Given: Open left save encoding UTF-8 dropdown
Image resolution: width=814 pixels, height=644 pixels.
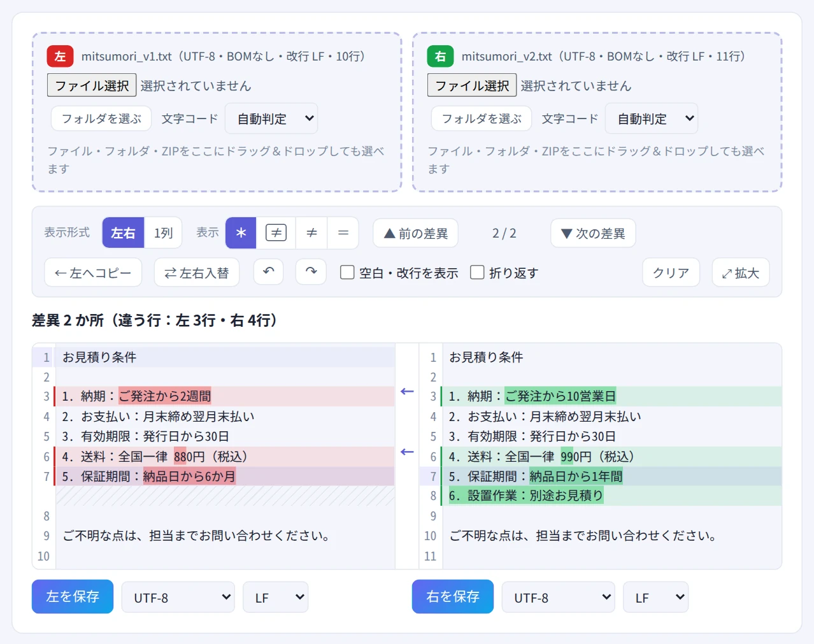Looking at the screenshot, I should (178, 597).
